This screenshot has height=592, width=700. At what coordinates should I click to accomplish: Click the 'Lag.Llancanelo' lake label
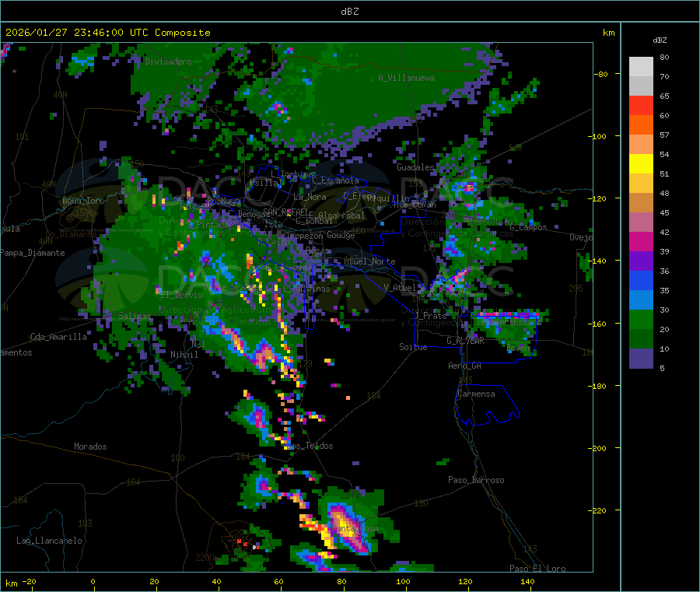pos(49,541)
